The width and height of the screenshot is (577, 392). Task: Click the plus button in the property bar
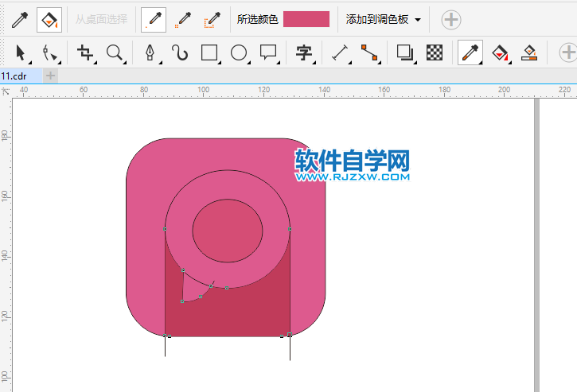coord(451,20)
